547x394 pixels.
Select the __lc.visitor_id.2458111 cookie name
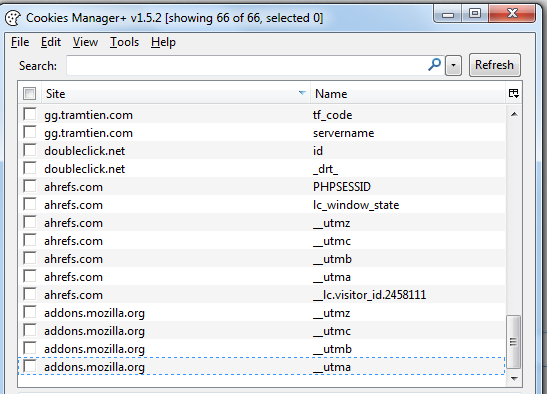click(x=370, y=295)
